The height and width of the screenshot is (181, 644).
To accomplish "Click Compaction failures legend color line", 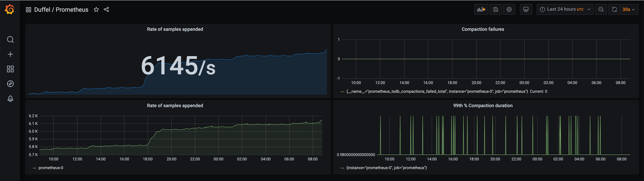I will tap(342, 92).
